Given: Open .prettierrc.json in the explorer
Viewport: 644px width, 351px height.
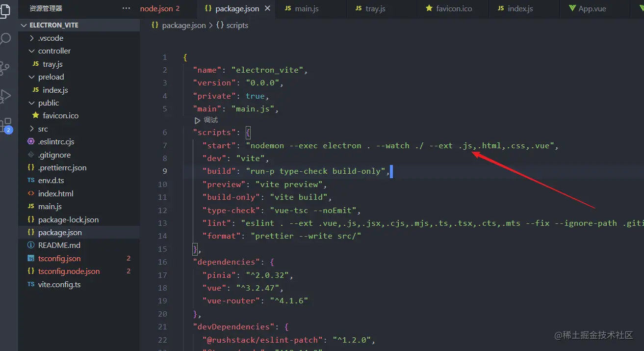Looking at the screenshot, I should (x=79, y=167).
